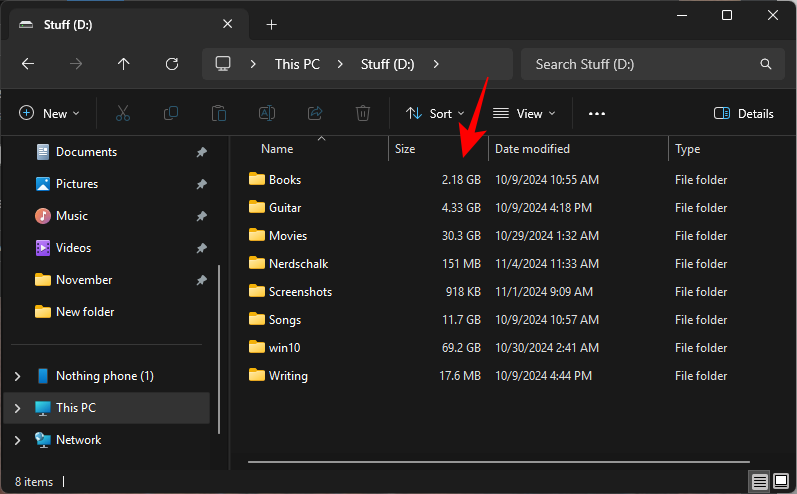Expand the Nothing phone (1) tree node
Image resolution: width=797 pixels, height=494 pixels.
click(17, 376)
